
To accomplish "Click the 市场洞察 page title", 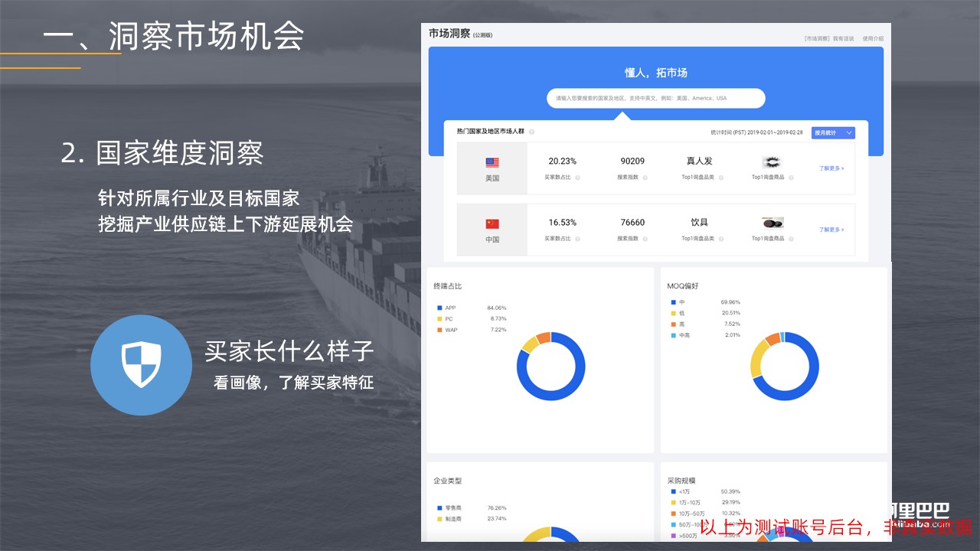I will [449, 33].
